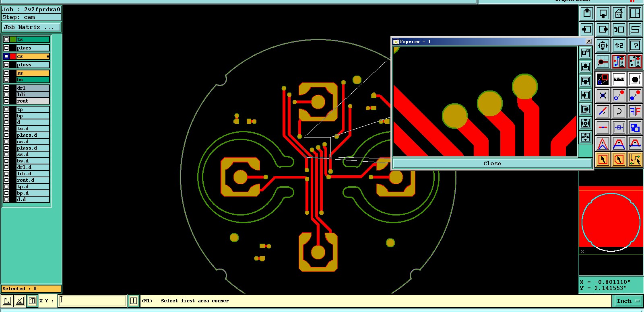Click the 1:2 zoom ratio icon
The height and width of the screenshot is (312, 644).
619,45
